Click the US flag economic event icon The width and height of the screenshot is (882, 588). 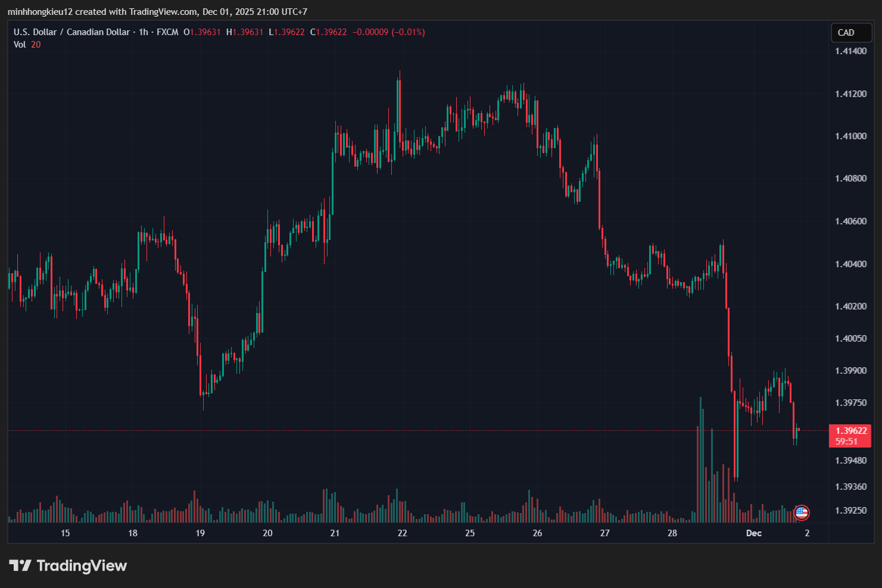802,512
